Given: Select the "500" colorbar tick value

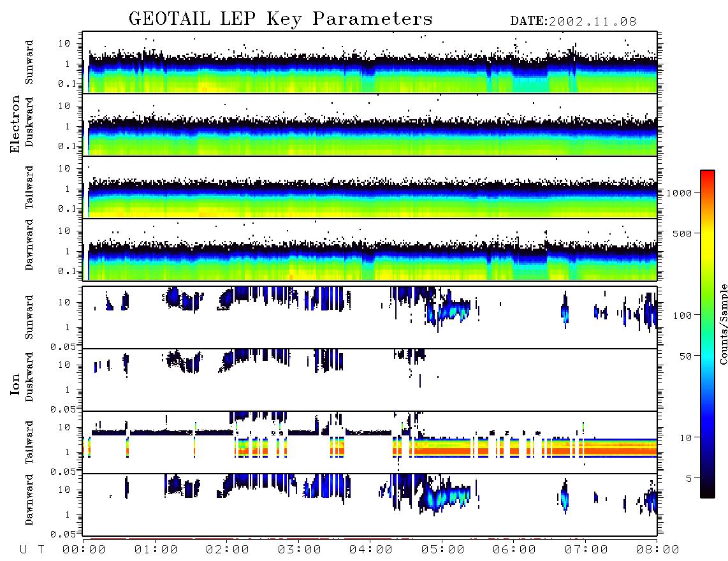Looking at the screenshot, I should click(x=683, y=233).
